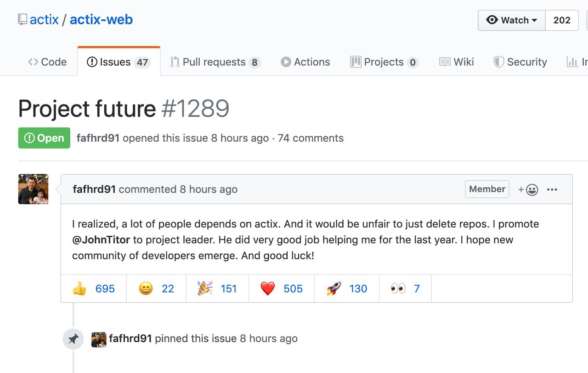Add a reaction with the smiley button
This screenshot has height=373, width=588.
coord(528,189)
